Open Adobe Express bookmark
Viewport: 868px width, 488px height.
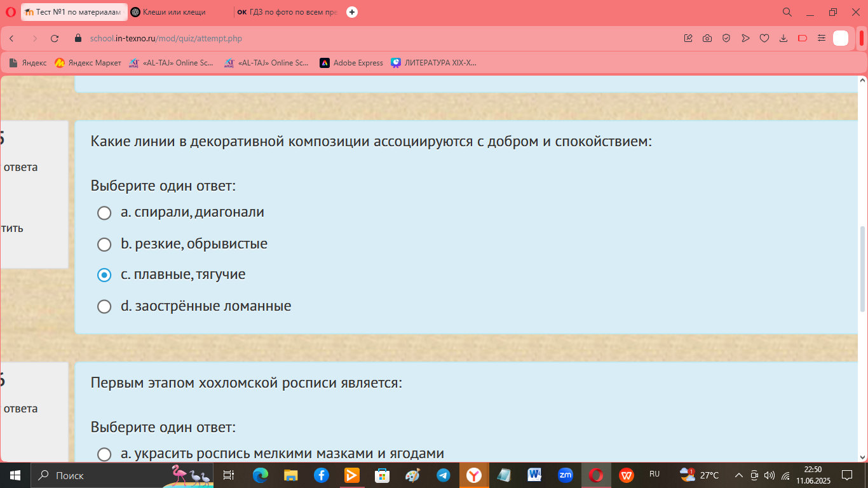351,63
